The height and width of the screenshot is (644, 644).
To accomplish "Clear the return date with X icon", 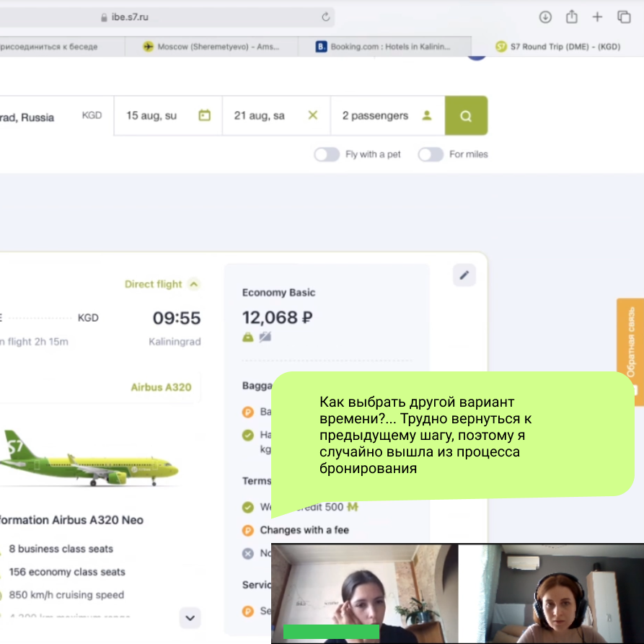I will (313, 115).
